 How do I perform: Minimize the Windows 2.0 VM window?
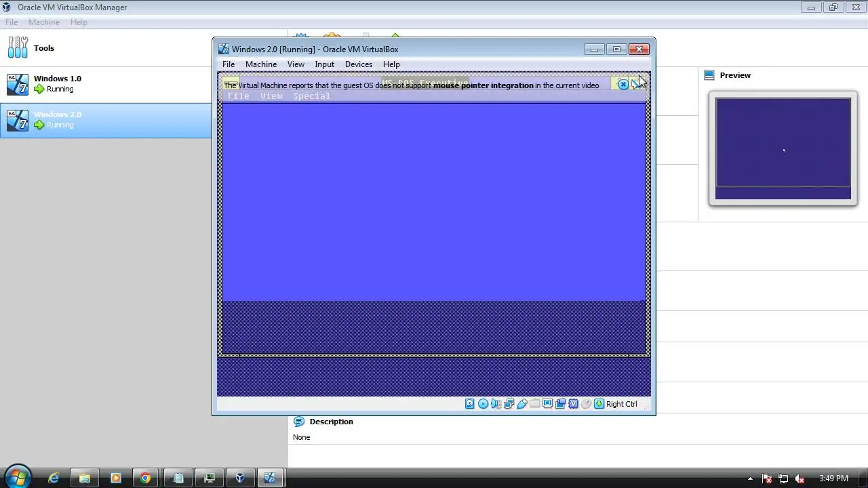coord(594,49)
